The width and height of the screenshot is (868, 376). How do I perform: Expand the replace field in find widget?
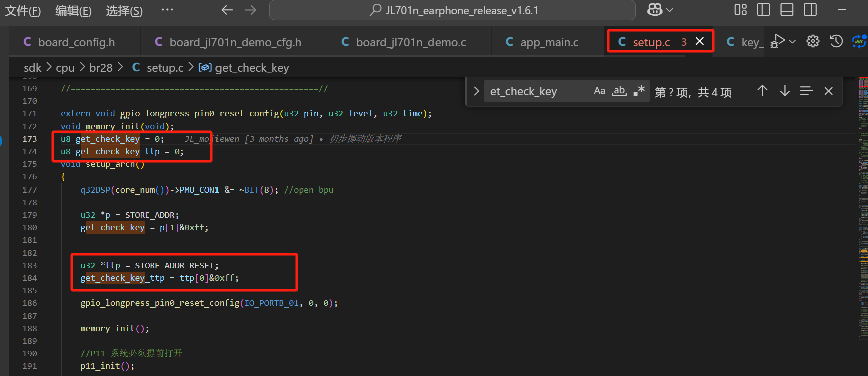click(x=476, y=91)
